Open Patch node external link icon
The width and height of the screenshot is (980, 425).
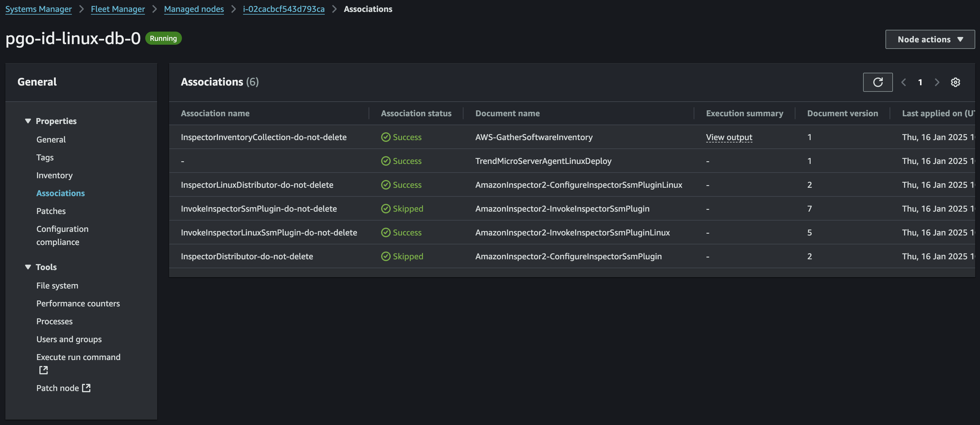(x=86, y=388)
